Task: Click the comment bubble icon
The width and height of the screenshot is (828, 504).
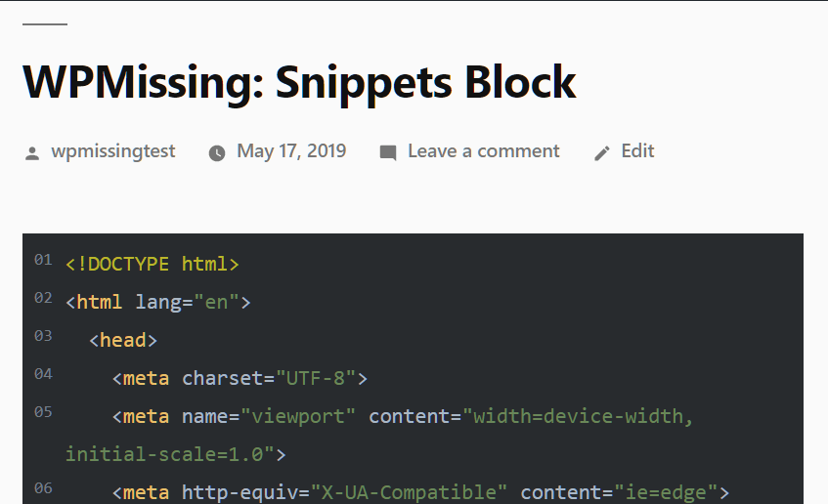Action: (388, 153)
